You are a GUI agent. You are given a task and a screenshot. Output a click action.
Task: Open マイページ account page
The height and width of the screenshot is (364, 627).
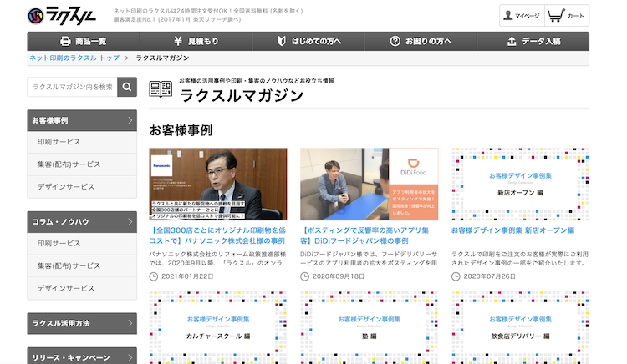pyautogui.click(x=522, y=16)
